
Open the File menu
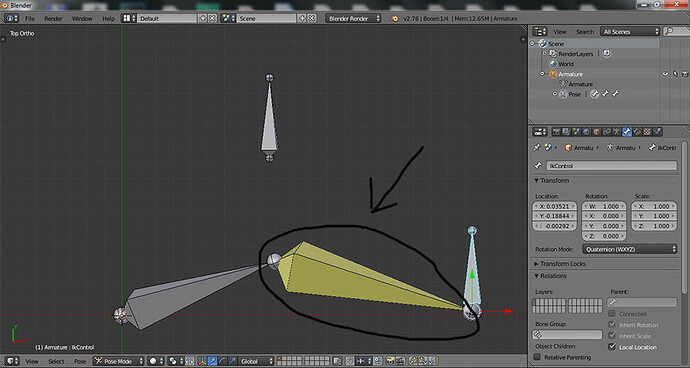point(29,18)
